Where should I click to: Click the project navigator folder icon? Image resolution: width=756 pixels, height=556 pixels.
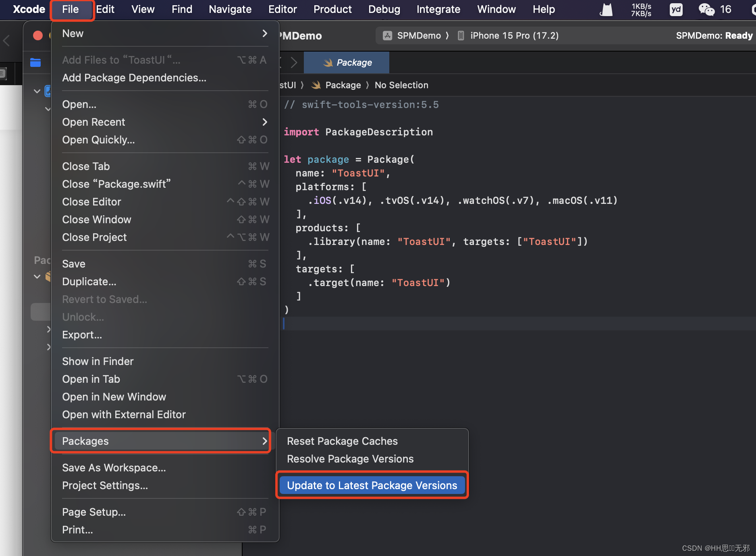(x=35, y=62)
